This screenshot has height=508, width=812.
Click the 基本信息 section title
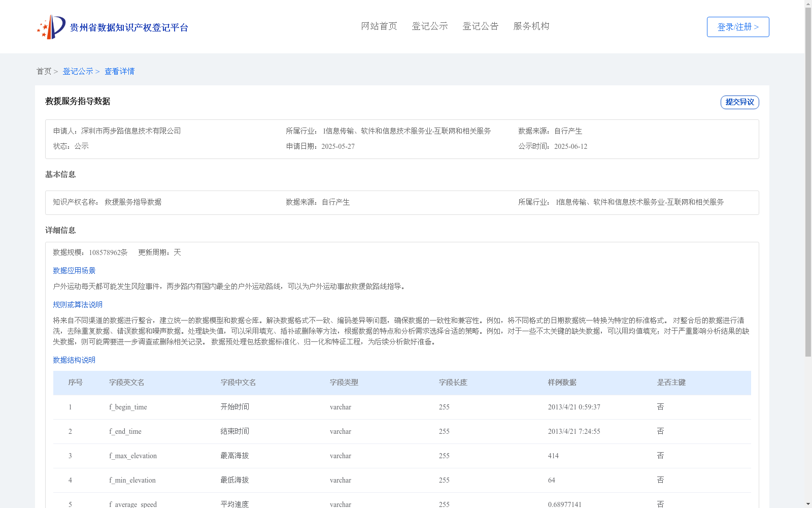pos(60,175)
